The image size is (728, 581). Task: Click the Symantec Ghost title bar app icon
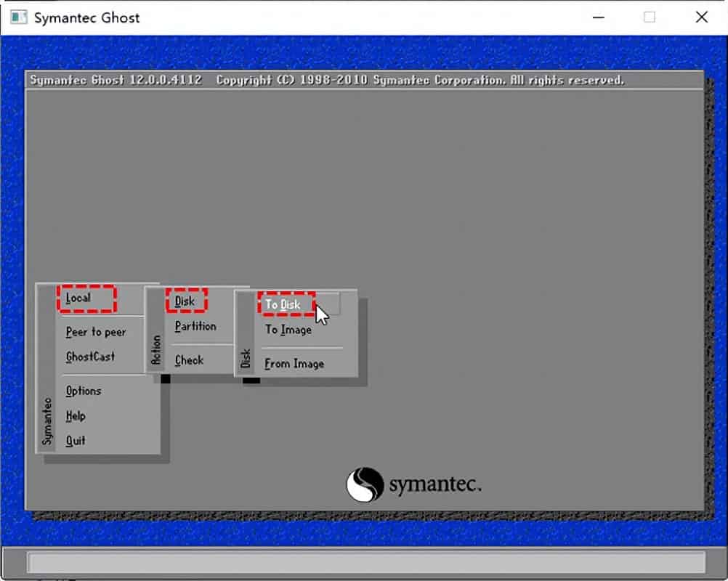18,17
